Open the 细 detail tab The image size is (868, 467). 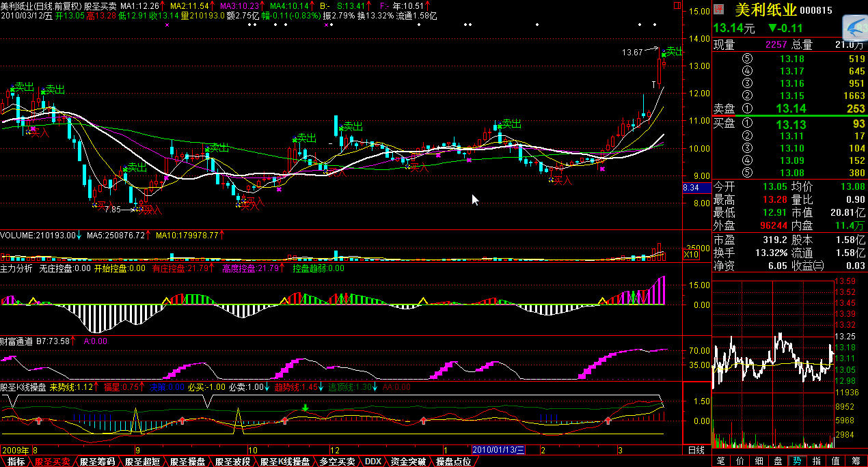(x=759, y=462)
